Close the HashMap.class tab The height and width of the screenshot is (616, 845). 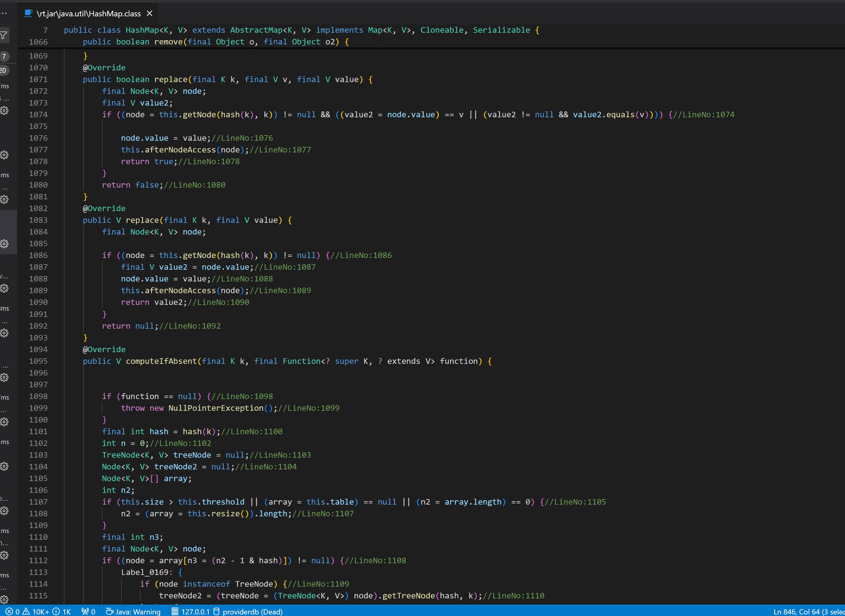pos(149,13)
